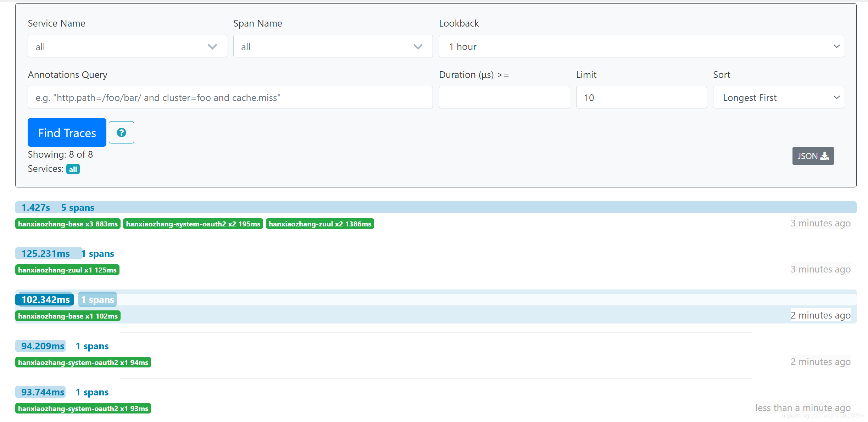
Task: Click the hanxiaozhang-system-oauth2 x1 93ms badge
Action: click(83, 408)
